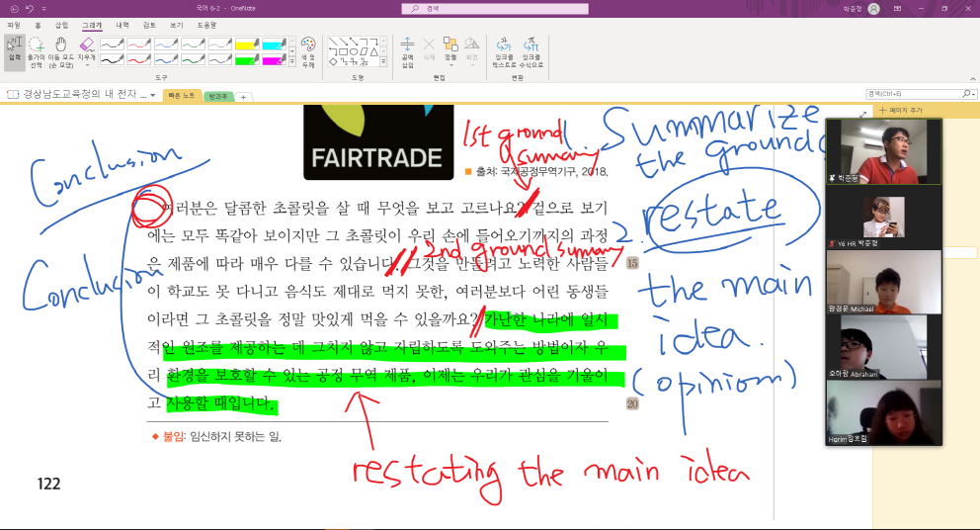Switch to the hand panning mode tool
Screen dimensions: 980x530
coord(60,52)
